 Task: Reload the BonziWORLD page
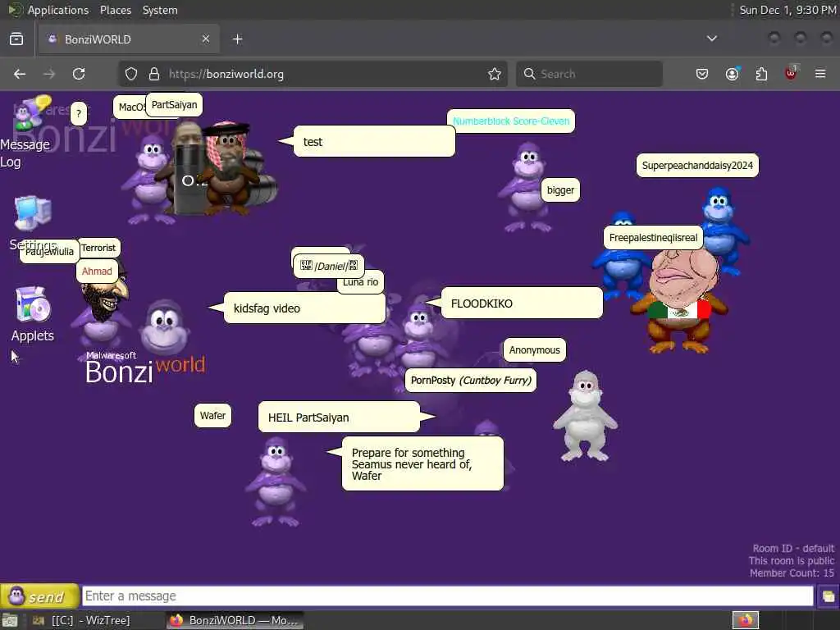point(79,74)
